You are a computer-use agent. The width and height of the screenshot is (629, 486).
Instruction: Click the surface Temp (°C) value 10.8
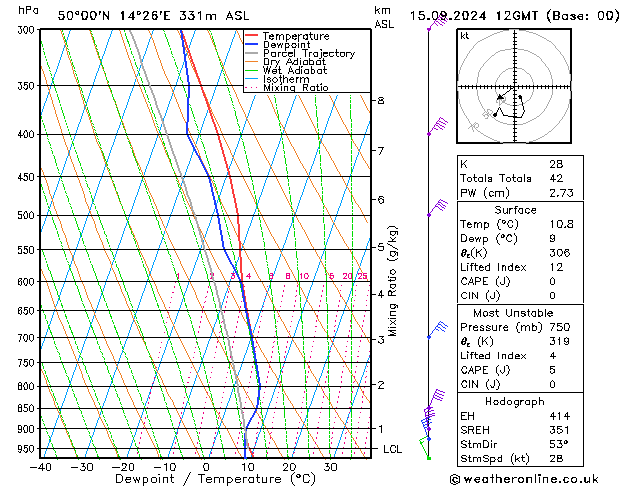(x=561, y=224)
